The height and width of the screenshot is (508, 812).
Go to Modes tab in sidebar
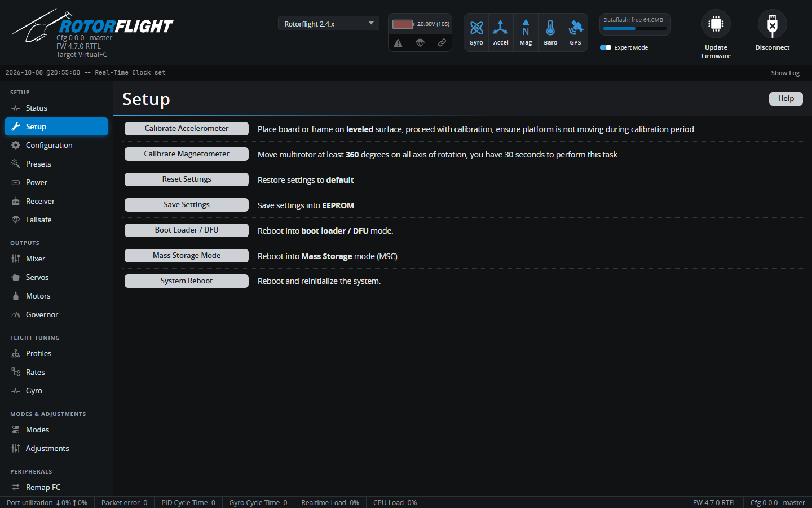pos(56,430)
